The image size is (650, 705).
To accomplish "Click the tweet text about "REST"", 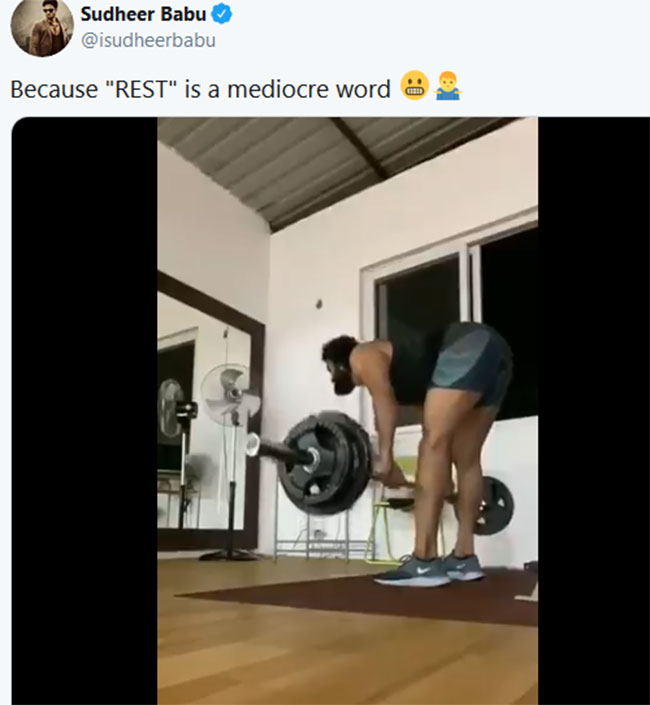I will coord(200,89).
